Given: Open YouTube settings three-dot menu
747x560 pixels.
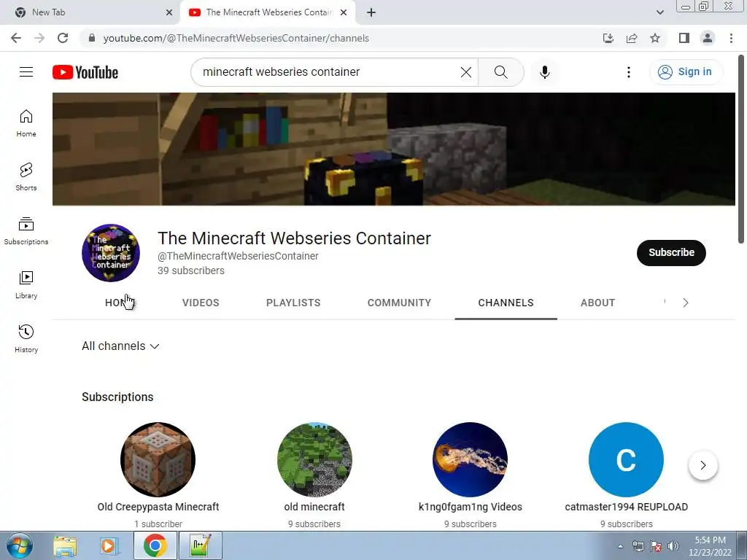Looking at the screenshot, I should coord(628,72).
